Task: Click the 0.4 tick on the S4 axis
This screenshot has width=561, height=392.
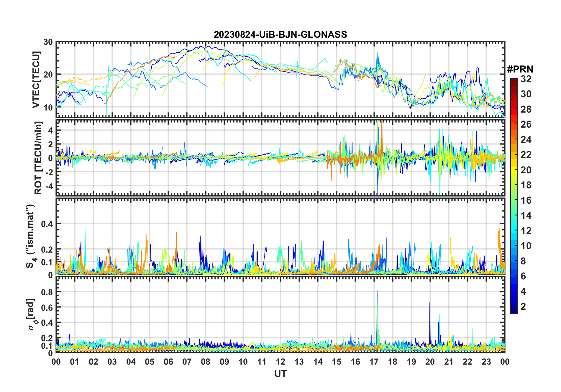Action: (x=47, y=224)
